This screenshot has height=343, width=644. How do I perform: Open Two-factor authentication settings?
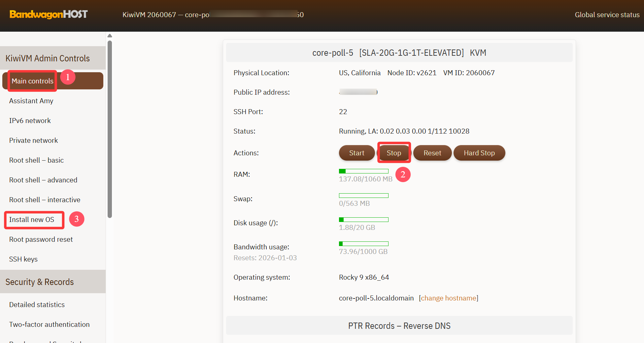(49, 325)
